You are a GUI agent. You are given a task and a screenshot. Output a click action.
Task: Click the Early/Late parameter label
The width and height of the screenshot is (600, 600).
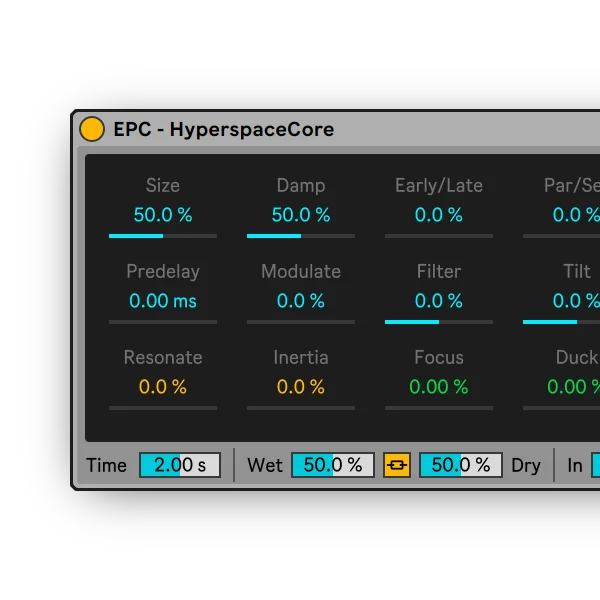point(439,186)
